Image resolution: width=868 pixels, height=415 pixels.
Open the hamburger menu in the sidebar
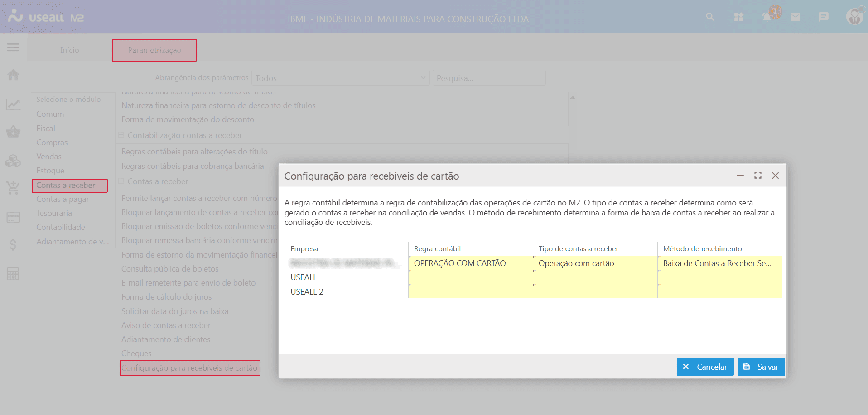click(13, 48)
